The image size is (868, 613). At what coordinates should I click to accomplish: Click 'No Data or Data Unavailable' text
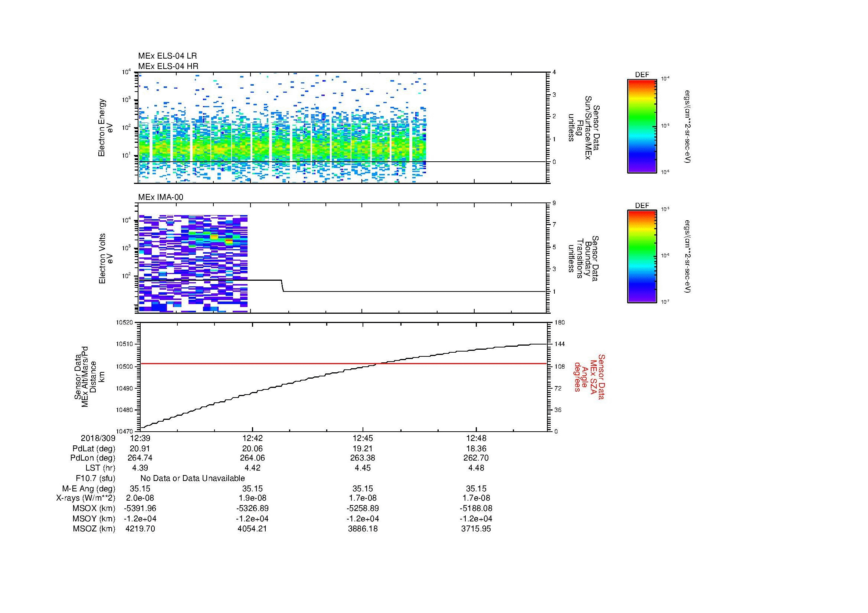pyautogui.click(x=193, y=478)
